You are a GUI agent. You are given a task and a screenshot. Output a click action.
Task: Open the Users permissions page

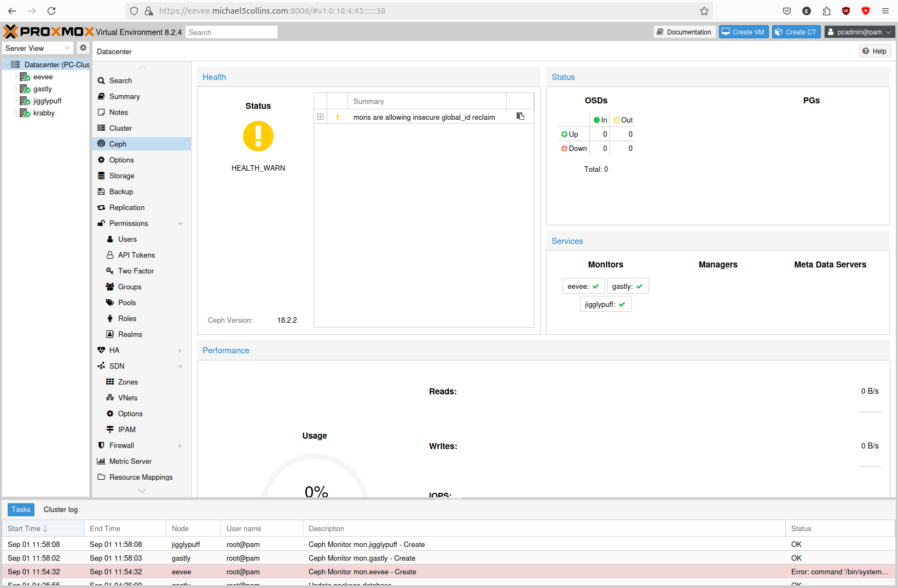click(x=142, y=239)
